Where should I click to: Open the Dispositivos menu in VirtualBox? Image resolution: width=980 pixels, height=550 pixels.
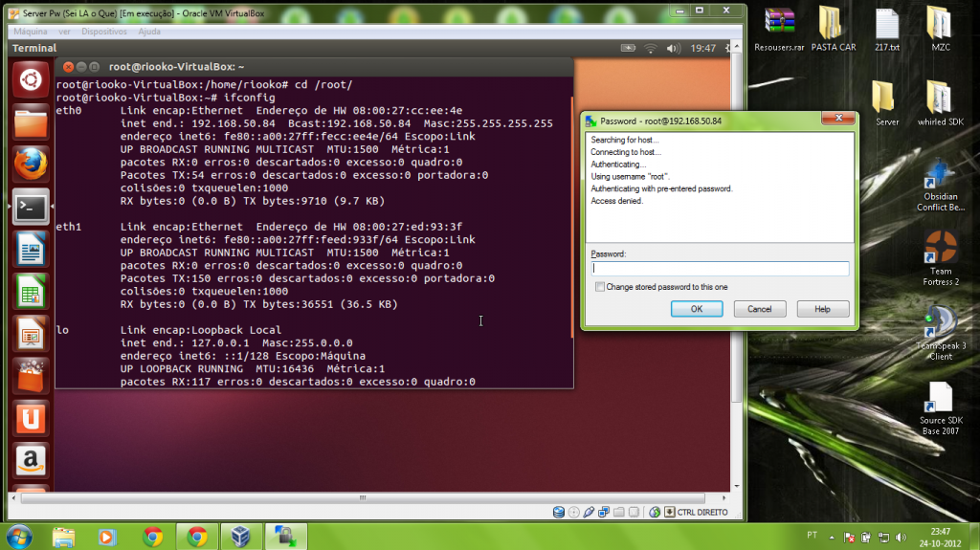coord(103,32)
